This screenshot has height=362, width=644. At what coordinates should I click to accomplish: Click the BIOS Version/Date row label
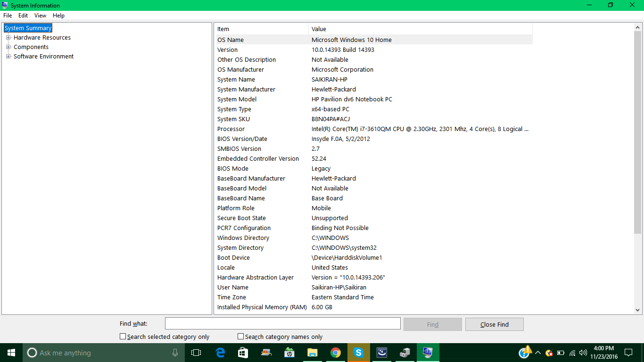tap(242, 139)
